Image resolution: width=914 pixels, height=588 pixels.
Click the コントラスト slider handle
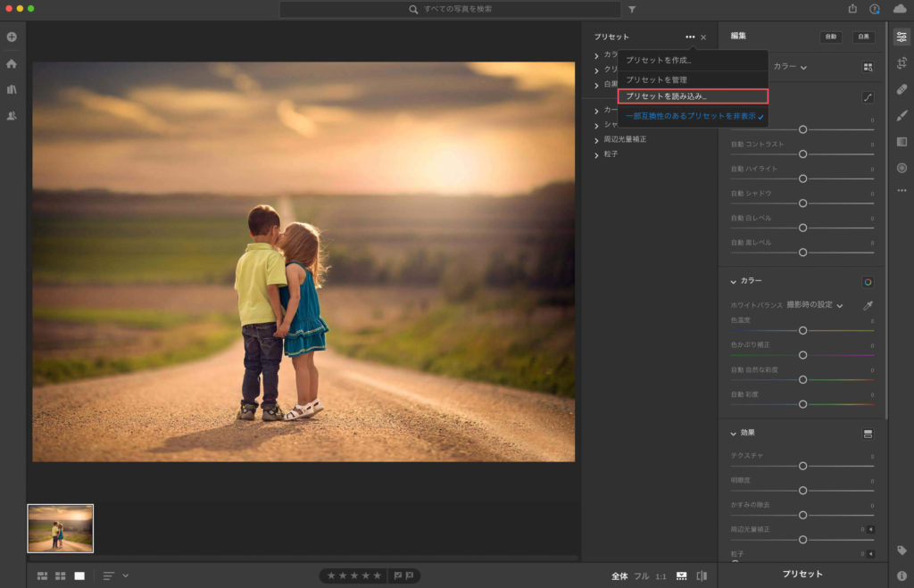click(x=802, y=153)
